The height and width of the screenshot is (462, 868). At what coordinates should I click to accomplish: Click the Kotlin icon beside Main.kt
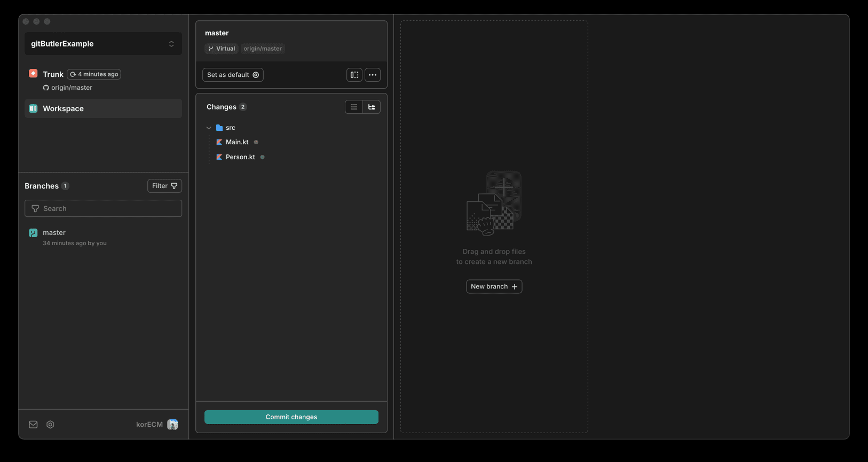[x=219, y=142]
